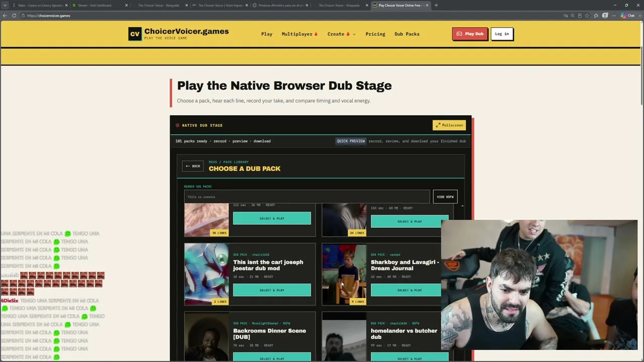Open the Backrooms Dinner Scene thumbnail
Screen dimensions: 644x362
click(x=206, y=336)
